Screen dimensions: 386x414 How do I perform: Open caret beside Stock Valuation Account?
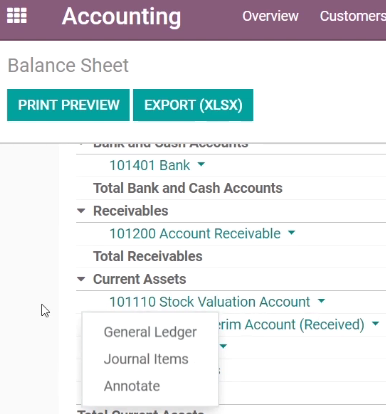pyautogui.click(x=321, y=301)
